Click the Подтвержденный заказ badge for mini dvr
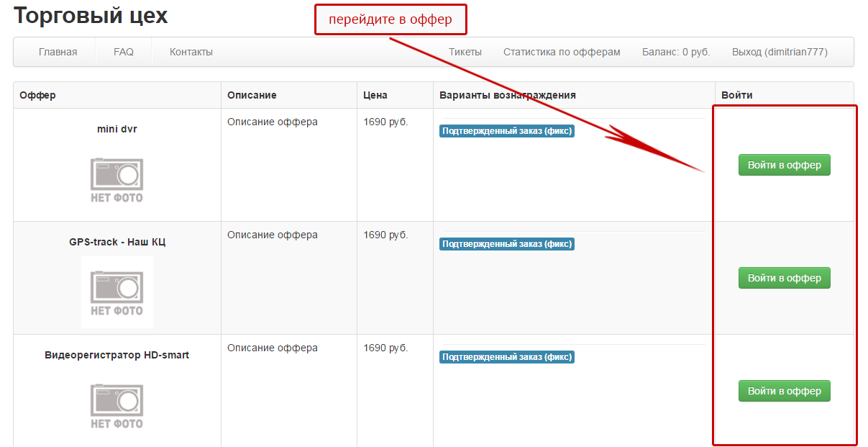Screen dimensions: 868x447 (x=507, y=130)
